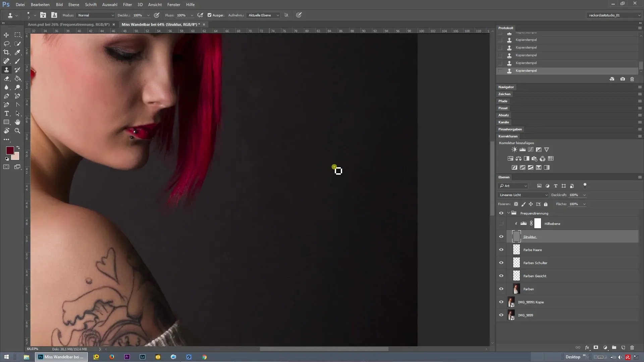Select the History Brush tool
Image resolution: width=644 pixels, height=362 pixels.
[17, 70]
